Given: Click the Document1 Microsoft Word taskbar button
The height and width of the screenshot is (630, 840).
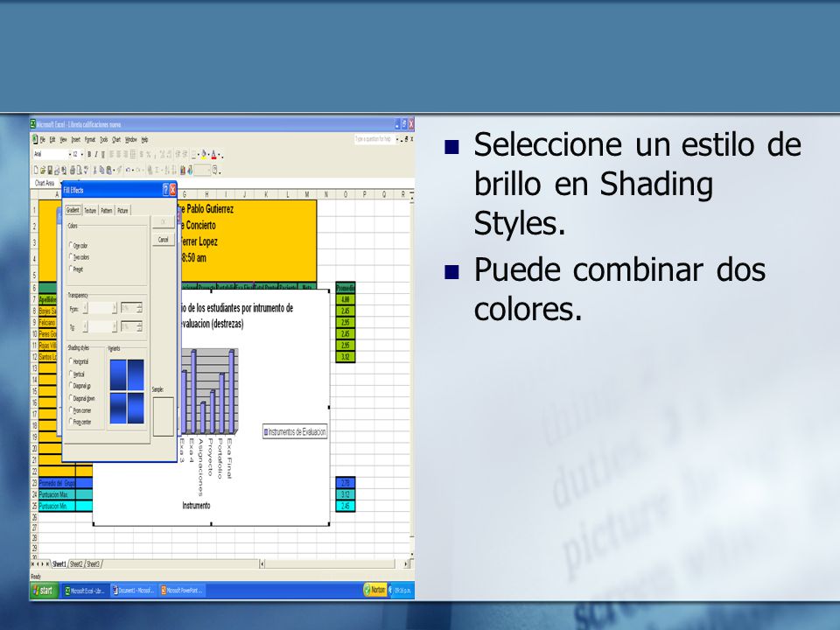Looking at the screenshot, I should pyautogui.click(x=133, y=591).
